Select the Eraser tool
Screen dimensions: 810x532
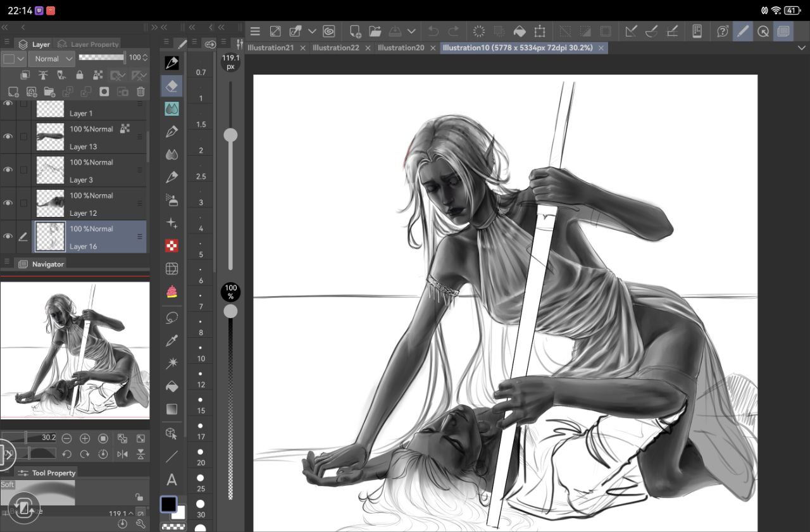(171, 86)
